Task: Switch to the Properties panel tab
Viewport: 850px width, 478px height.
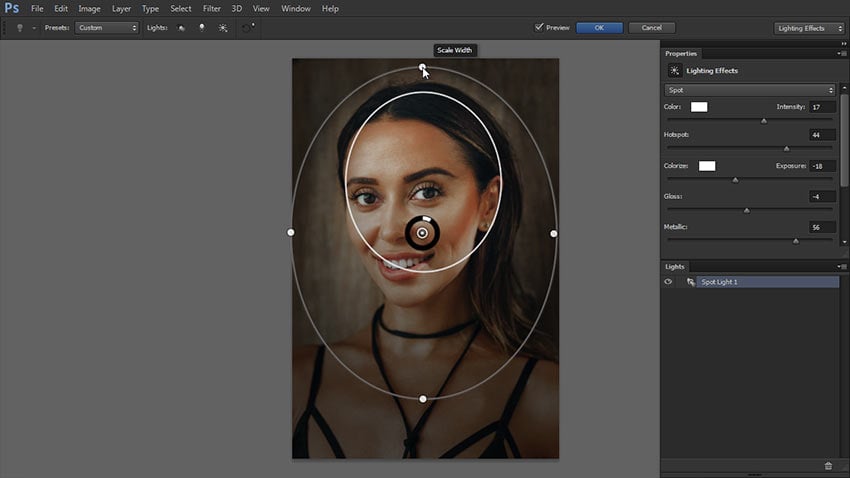Action: pos(681,53)
